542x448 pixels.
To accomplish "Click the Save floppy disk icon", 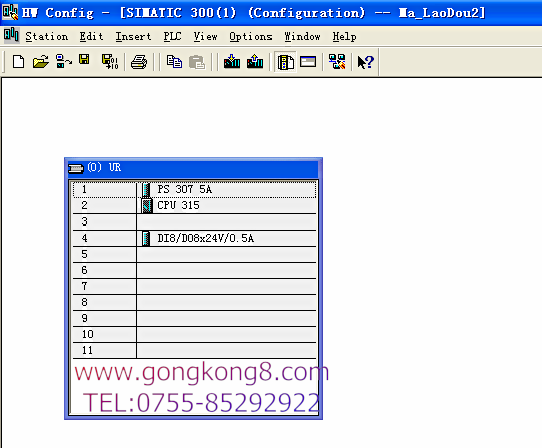I will [84, 59].
